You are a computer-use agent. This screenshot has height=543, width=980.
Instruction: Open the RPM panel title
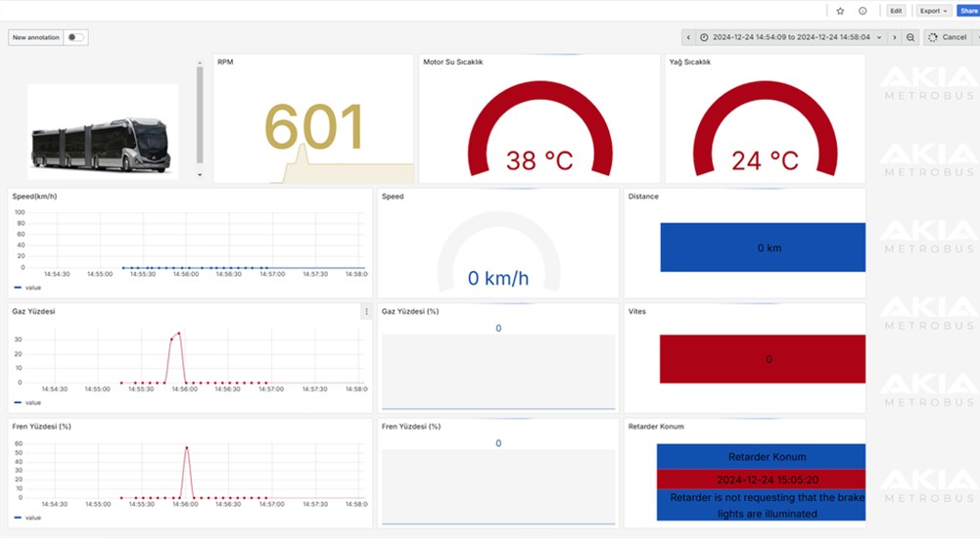[225, 62]
